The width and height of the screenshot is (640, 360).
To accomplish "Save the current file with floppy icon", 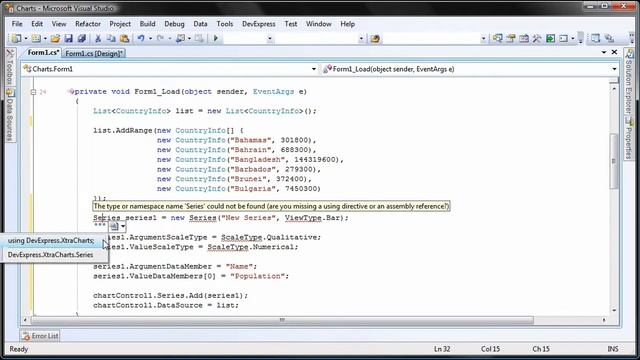I will (69, 38).
